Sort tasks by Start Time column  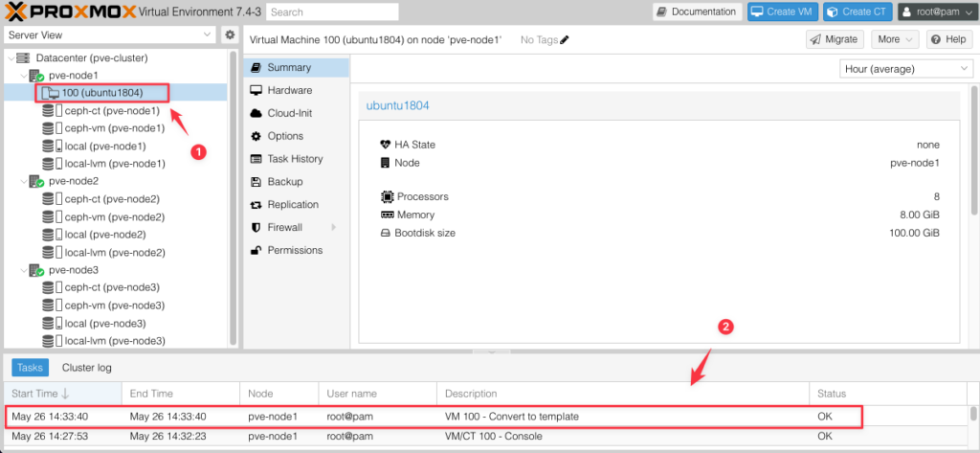[62, 394]
